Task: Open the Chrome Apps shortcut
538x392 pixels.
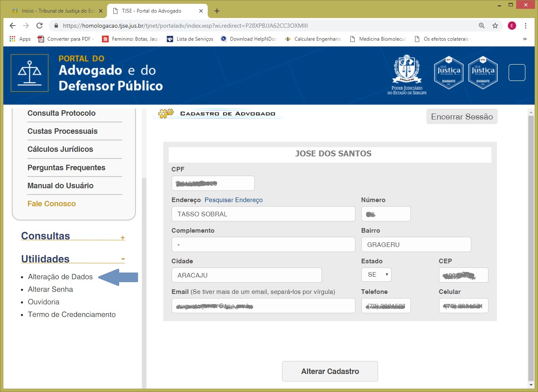Action: click(x=20, y=39)
